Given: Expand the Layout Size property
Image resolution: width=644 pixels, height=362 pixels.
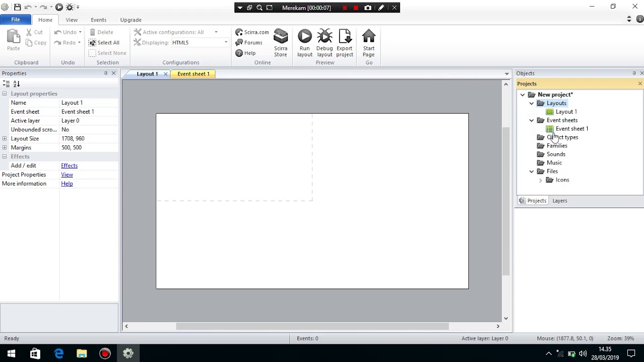Looking at the screenshot, I should click(5, 139).
